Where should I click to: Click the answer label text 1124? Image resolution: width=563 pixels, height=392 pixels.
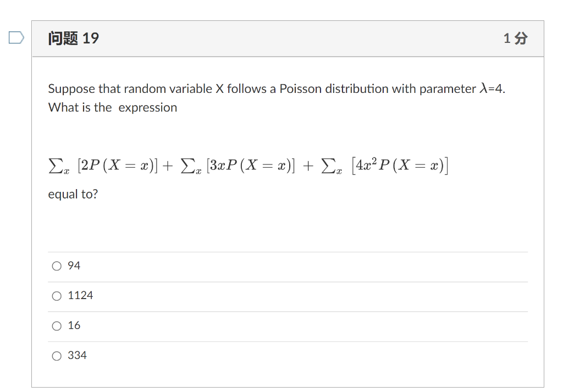[x=80, y=295]
